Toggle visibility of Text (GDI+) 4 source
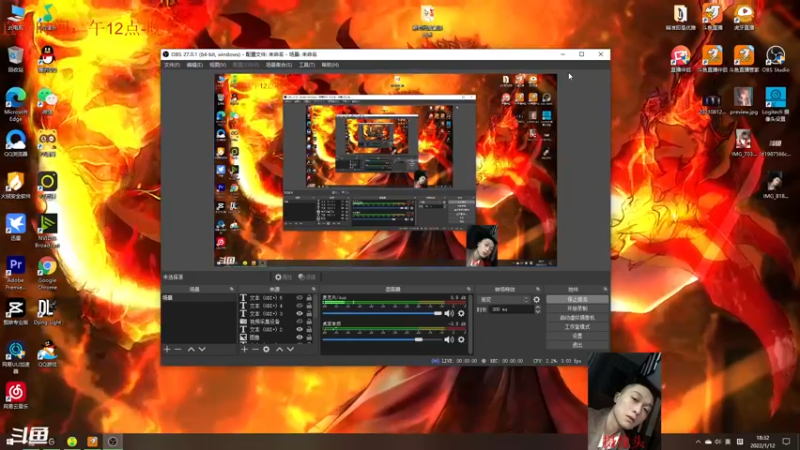 click(299, 306)
